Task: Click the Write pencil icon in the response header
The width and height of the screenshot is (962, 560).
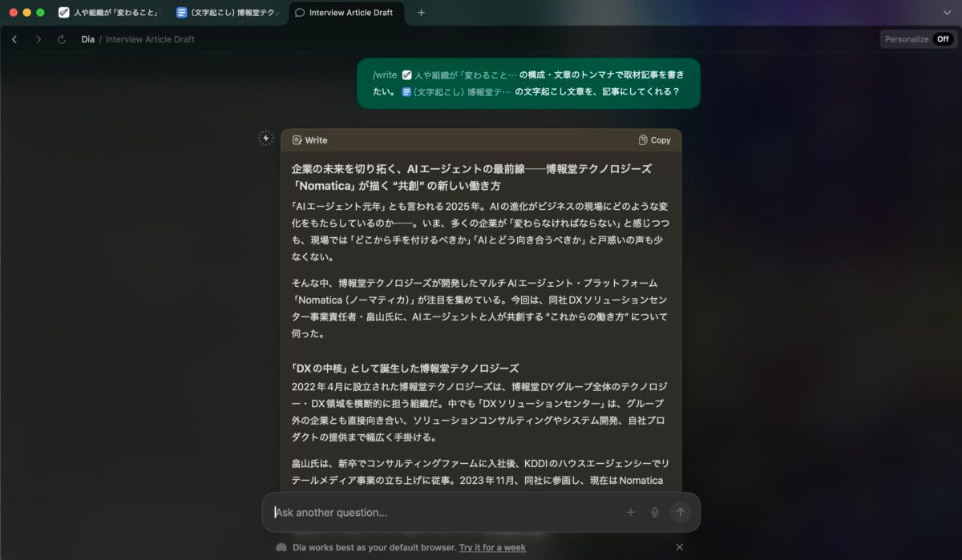Action: pyautogui.click(x=297, y=140)
